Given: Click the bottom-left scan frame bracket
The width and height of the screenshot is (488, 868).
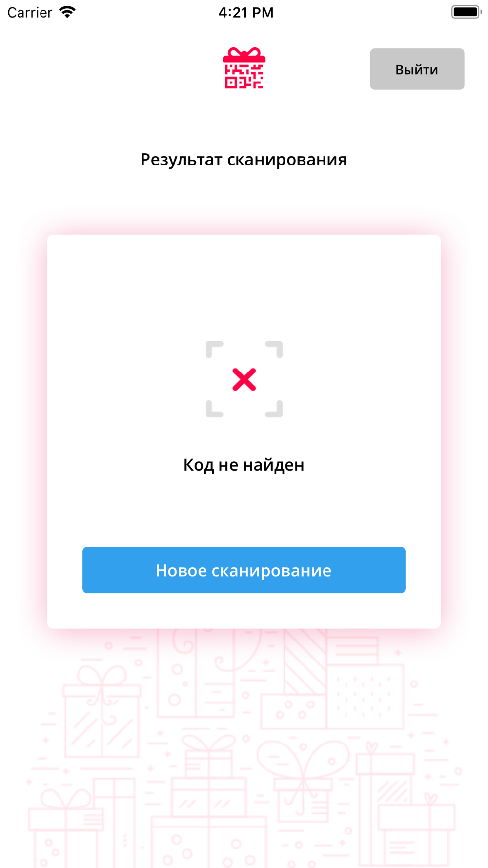Looking at the screenshot, I should [x=214, y=409].
